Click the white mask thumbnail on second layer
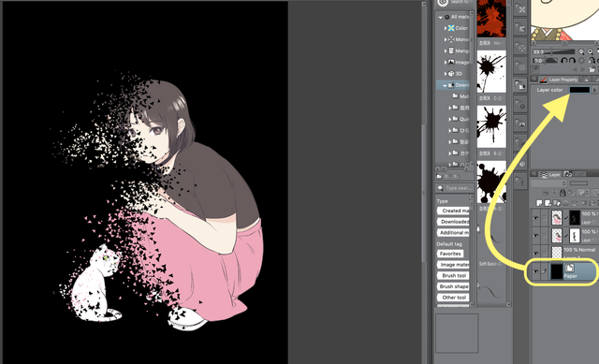The width and height of the screenshot is (599, 364). (x=575, y=236)
